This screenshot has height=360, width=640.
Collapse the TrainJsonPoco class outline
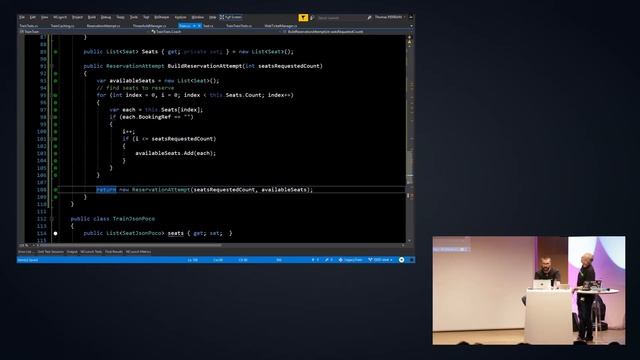click(x=52, y=219)
